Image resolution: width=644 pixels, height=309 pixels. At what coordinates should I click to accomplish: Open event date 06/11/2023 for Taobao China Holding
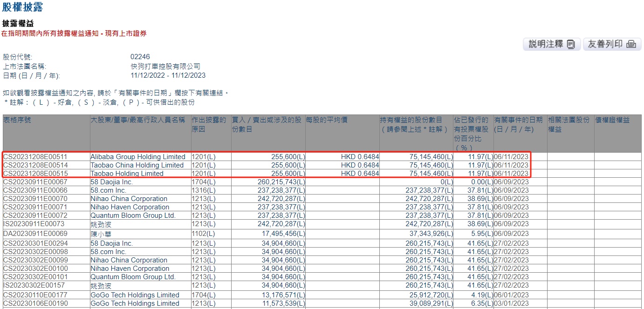tap(512, 165)
